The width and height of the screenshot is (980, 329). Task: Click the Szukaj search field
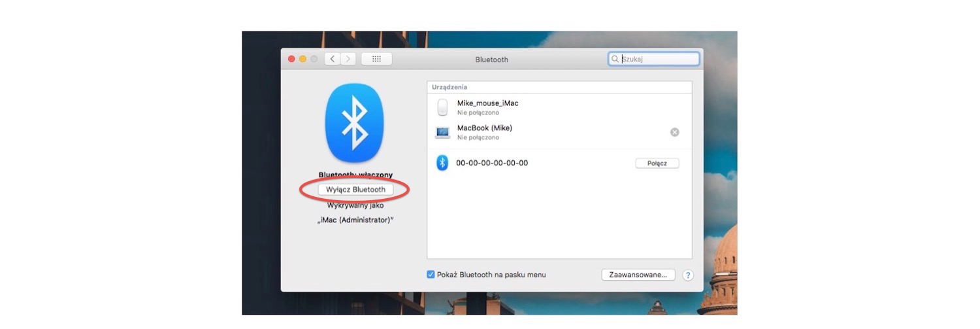click(653, 59)
